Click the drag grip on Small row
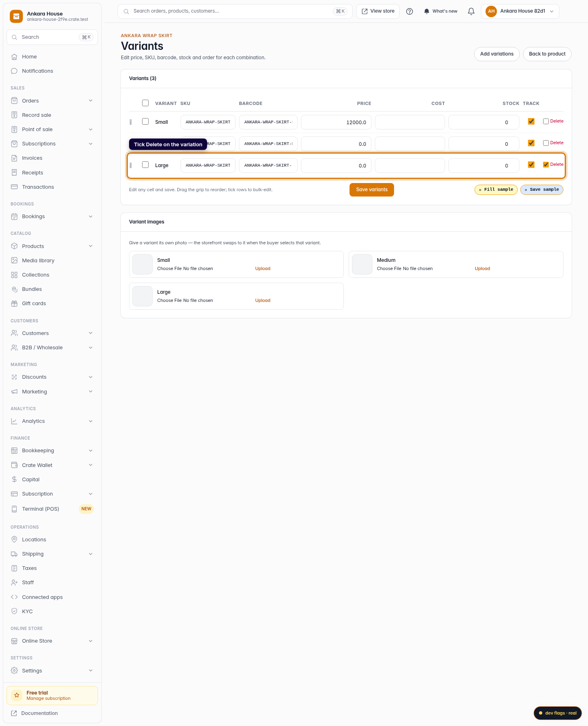Viewport: 588px width, 726px height. (131, 122)
